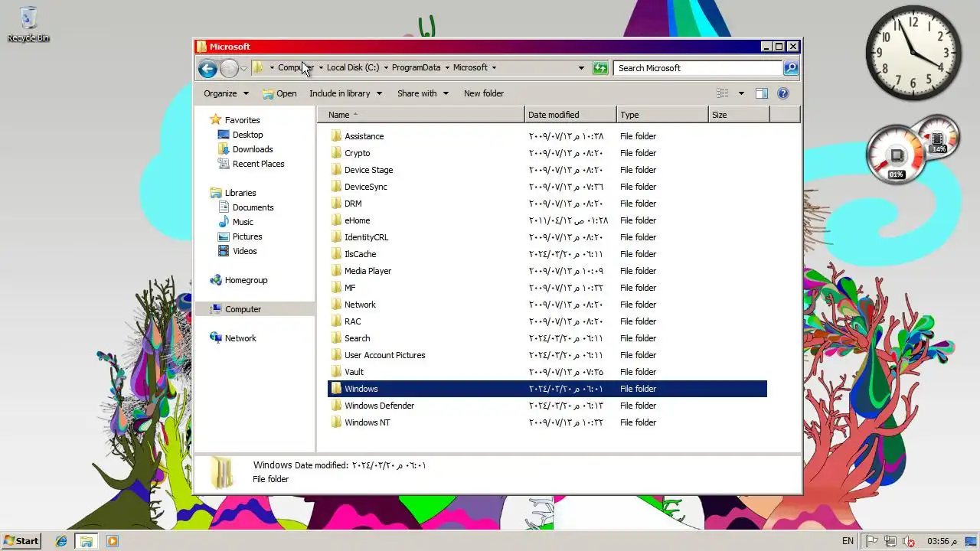This screenshot has height=551, width=980.
Task: Click the IlsCache folder icon
Action: point(335,254)
